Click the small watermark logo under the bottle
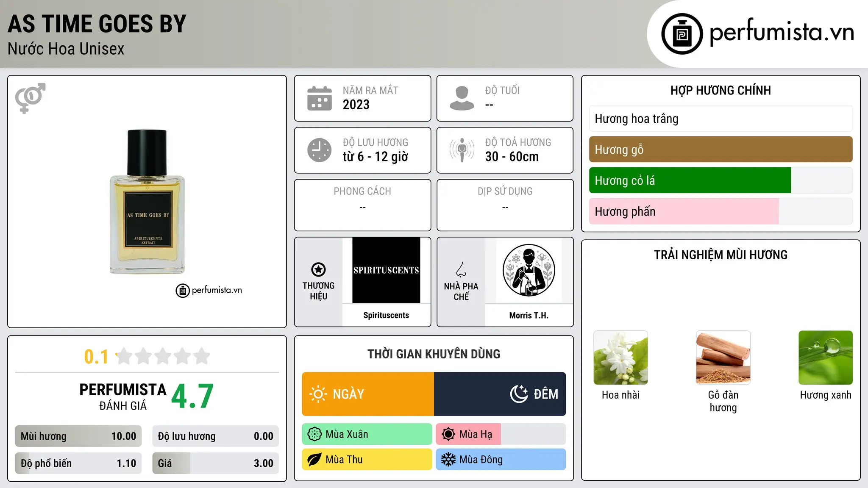The image size is (868, 488). tap(209, 291)
